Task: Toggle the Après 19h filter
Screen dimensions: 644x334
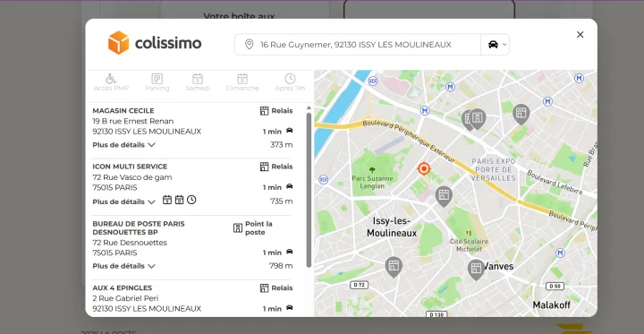Action: click(290, 82)
